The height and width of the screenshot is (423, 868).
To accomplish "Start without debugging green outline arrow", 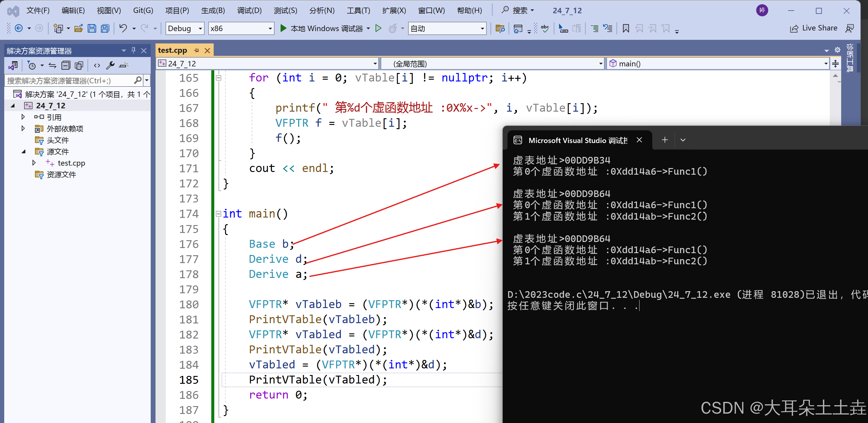I will click(x=379, y=28).
